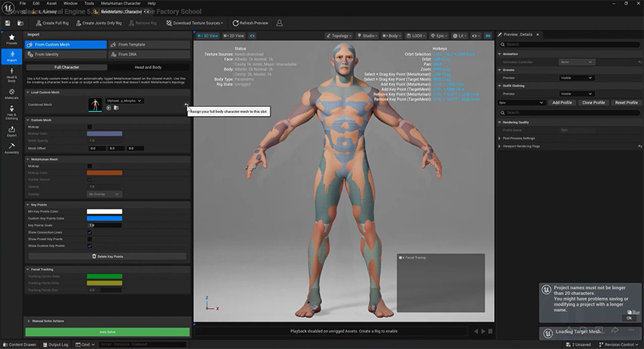This screenshot has width=644, height=349.
Task: Open the Assembly sidebar panel
Action: pos(11,149)
